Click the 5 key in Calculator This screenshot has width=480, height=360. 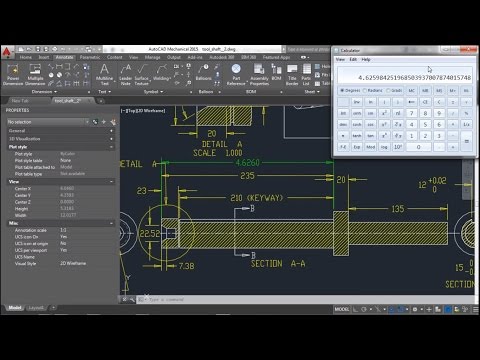click(425, 124)
